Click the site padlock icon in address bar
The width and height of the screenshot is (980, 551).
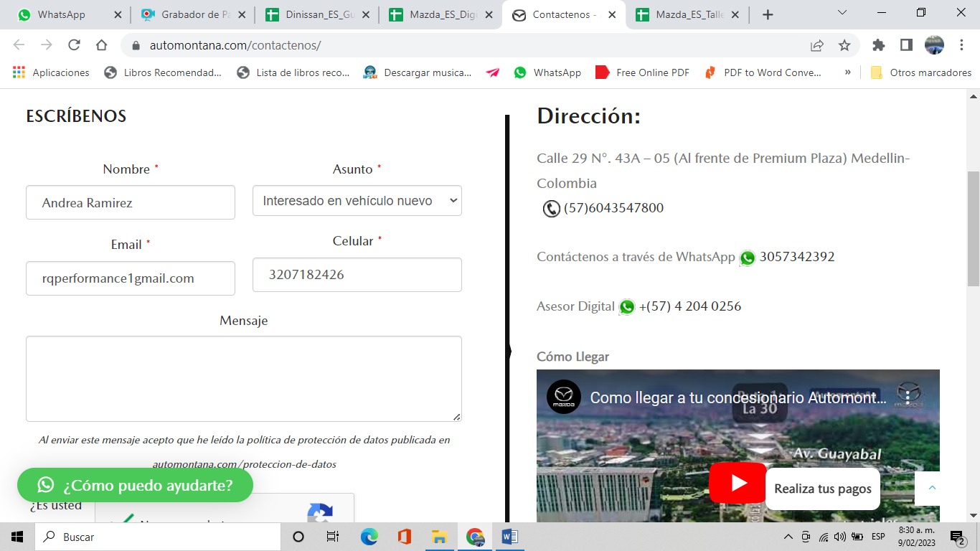[x=136, y=45]
